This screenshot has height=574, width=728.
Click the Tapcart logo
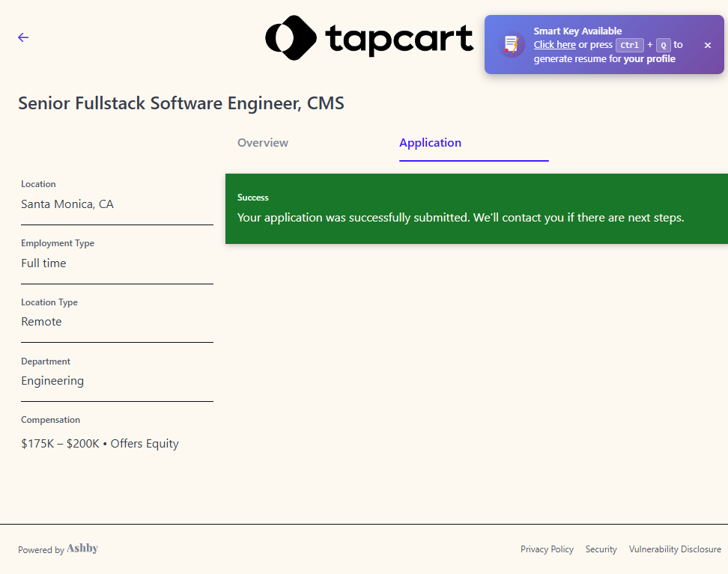[369, 38]
